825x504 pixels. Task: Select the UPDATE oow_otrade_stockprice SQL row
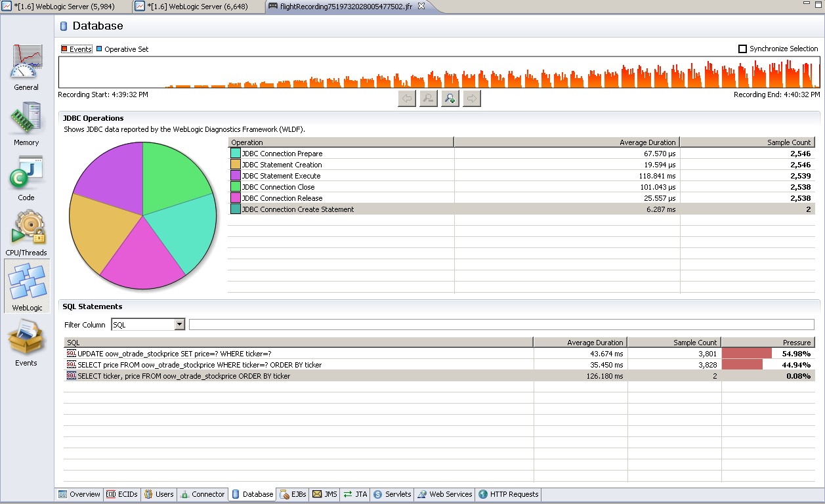174,354
